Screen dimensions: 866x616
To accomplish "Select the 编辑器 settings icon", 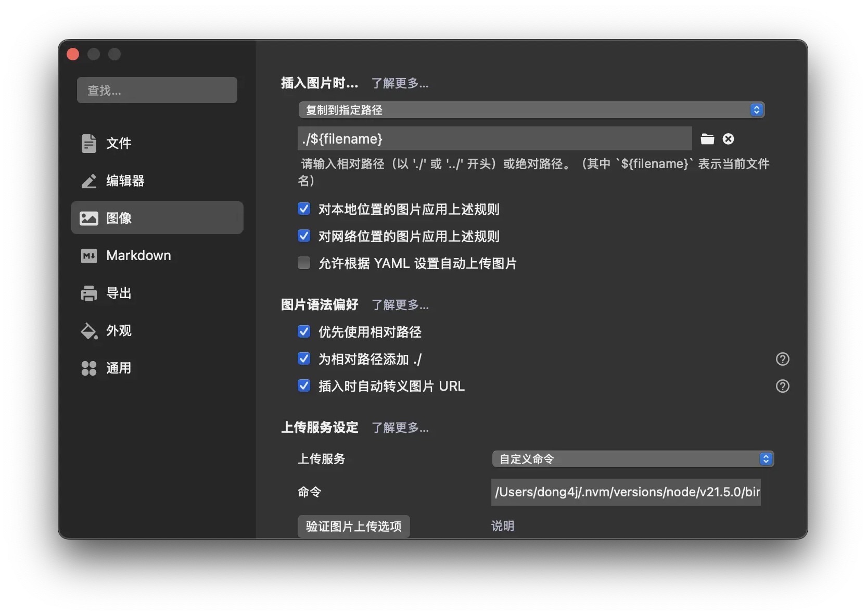I will pos(89,181).
